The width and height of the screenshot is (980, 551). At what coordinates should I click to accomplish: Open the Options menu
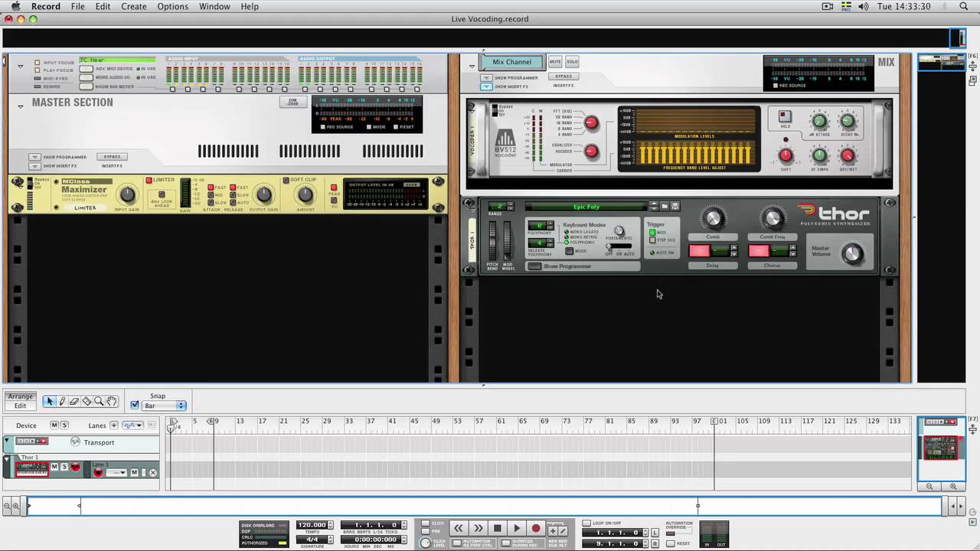point(172,6)
